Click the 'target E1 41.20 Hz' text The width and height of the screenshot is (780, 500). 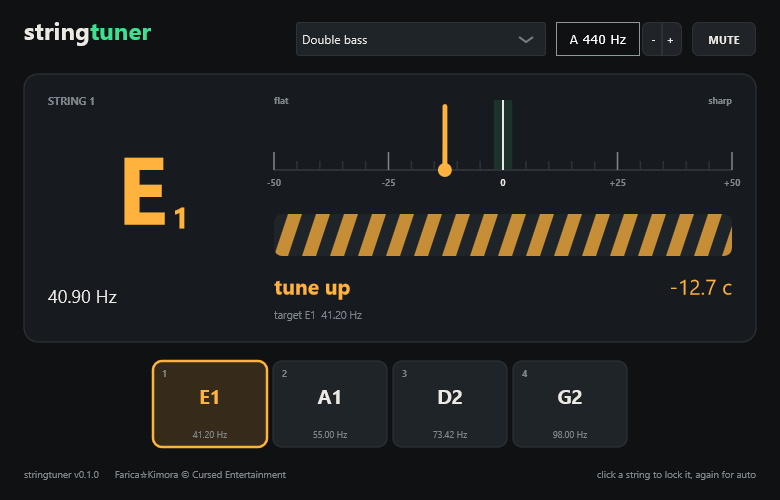click(x=318, y=315)
